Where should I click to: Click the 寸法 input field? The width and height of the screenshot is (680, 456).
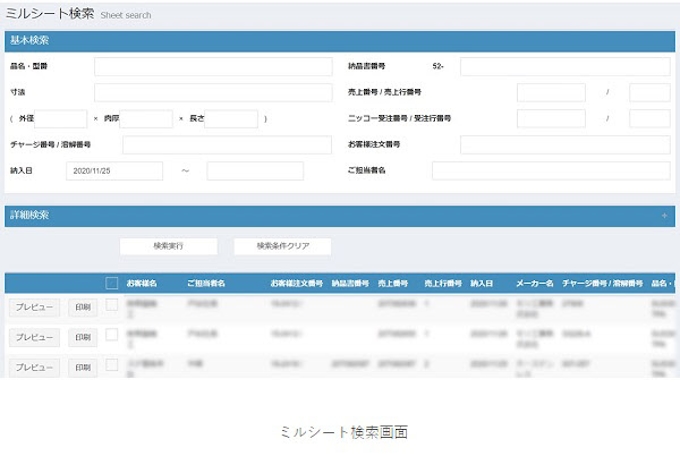coord(213,93)
